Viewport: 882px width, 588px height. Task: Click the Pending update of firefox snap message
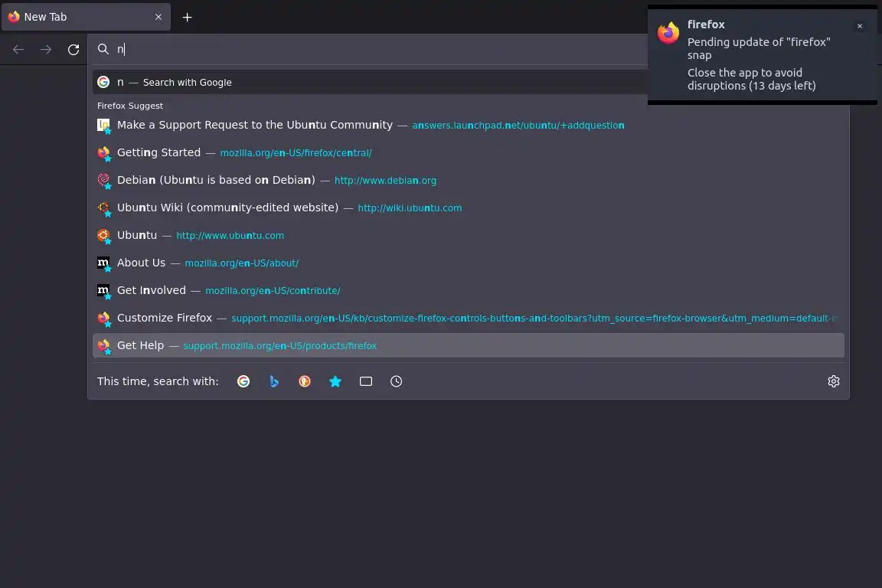[x=759, y=48]
